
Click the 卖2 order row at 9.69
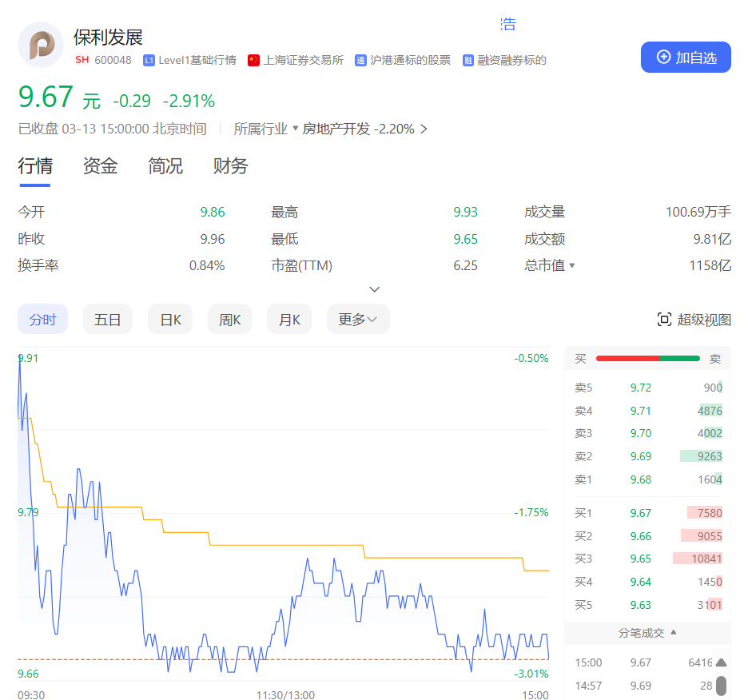point(648,456)
